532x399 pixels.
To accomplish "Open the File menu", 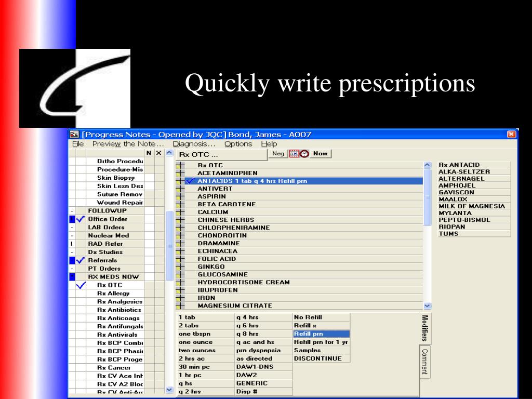I will pos(78,144).
